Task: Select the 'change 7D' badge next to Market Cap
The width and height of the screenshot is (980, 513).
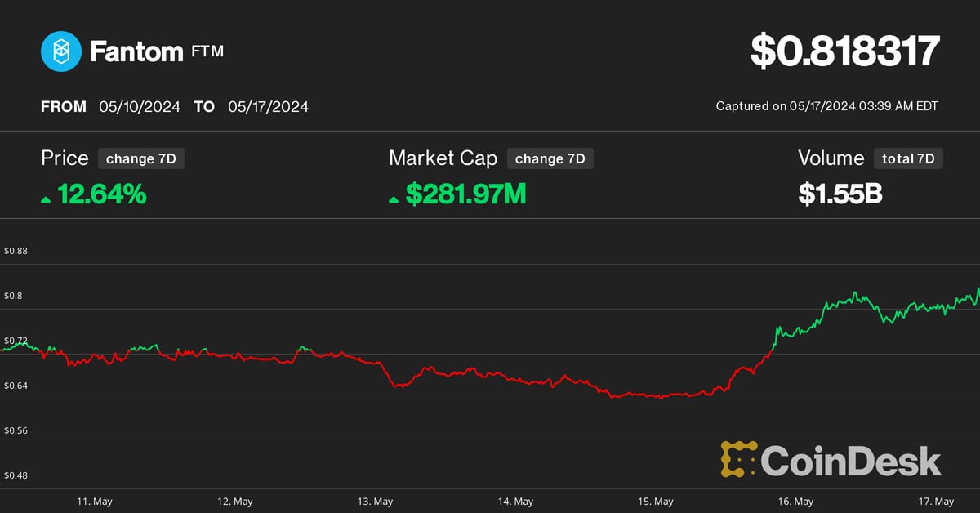Action: [550, 158]
